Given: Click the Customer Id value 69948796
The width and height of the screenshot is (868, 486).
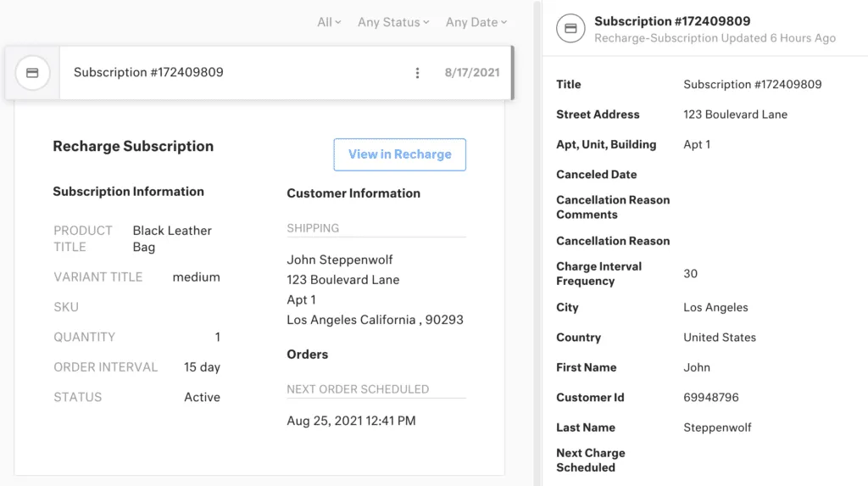Looking at the screenshot, I should (x=711, y=398).
